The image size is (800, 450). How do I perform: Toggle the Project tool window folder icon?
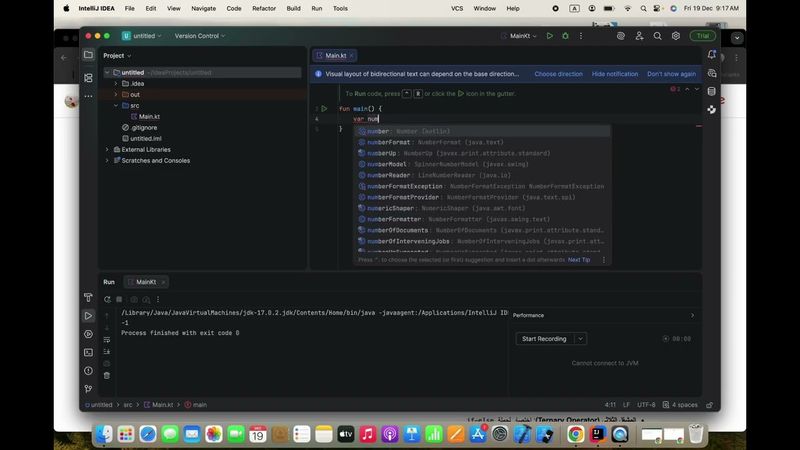[x=88, y=55]
